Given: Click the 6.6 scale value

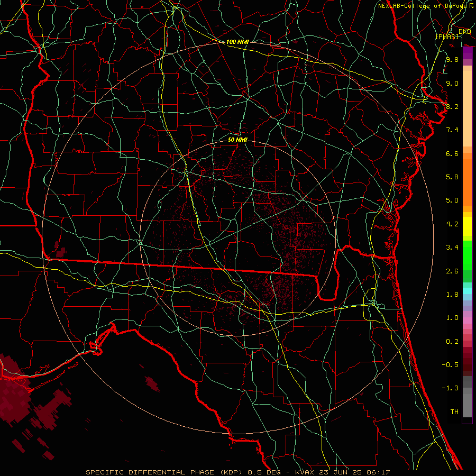Looking at the screenshot, I should point(452,153).
